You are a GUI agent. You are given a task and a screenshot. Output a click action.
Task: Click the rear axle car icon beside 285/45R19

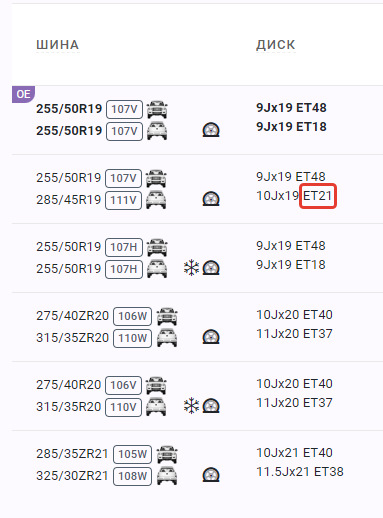(x=156, y=200)
